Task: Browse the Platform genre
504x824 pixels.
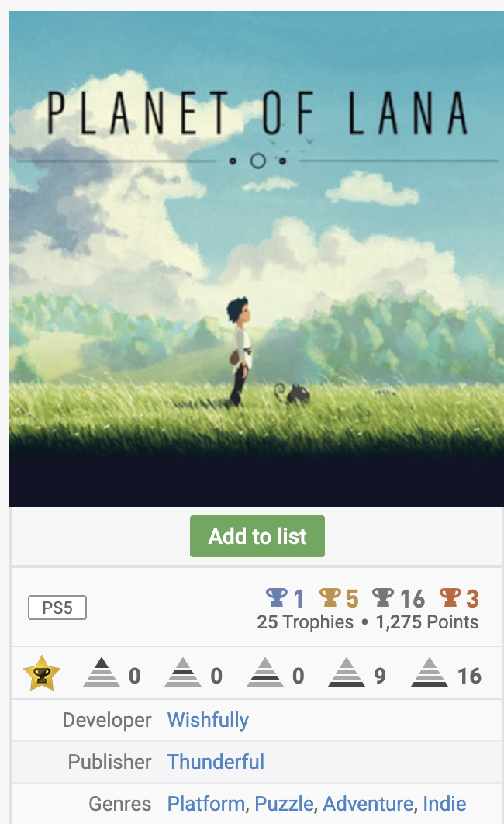Action: tap(205, 804)
